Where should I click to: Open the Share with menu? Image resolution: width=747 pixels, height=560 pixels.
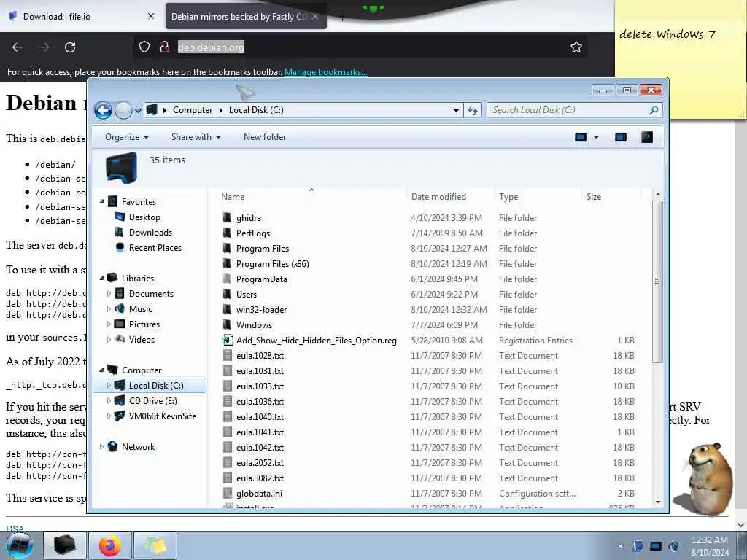pos(196,137)
